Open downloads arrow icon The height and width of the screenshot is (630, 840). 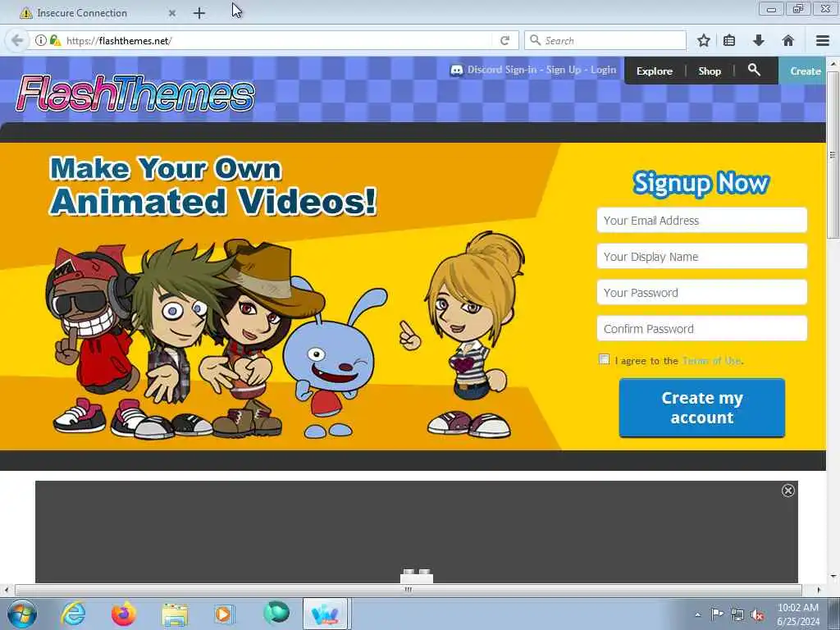pos(759,41)
